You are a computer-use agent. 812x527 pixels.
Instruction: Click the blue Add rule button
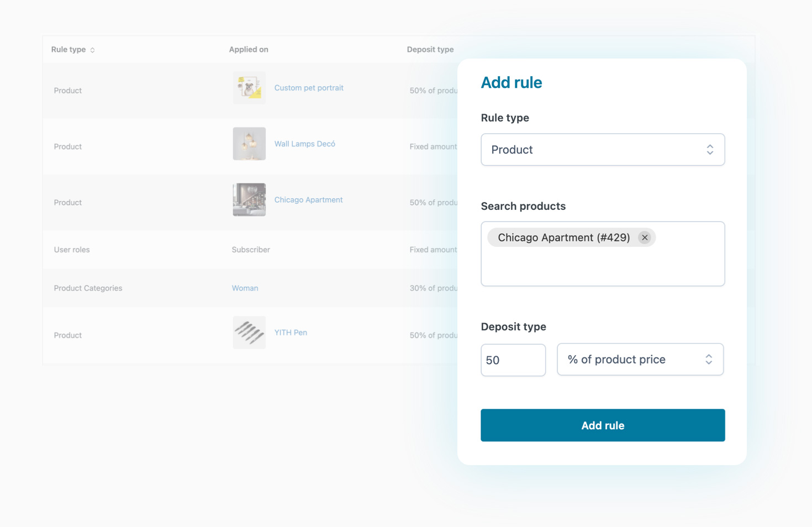pos(602,425)
